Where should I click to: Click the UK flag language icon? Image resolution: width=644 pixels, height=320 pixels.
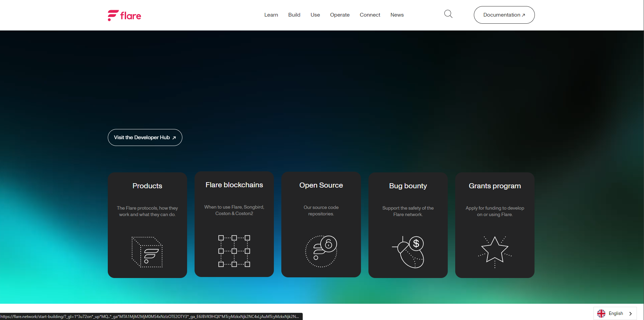pos(601,314)
